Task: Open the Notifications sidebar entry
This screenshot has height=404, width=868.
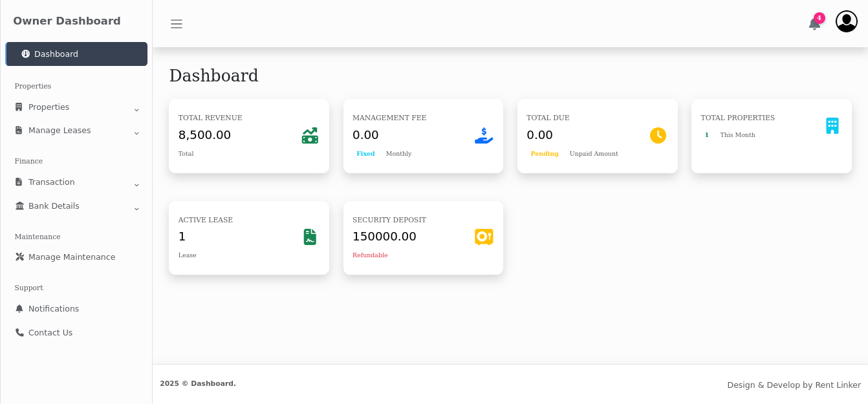Action: (54, 308)
